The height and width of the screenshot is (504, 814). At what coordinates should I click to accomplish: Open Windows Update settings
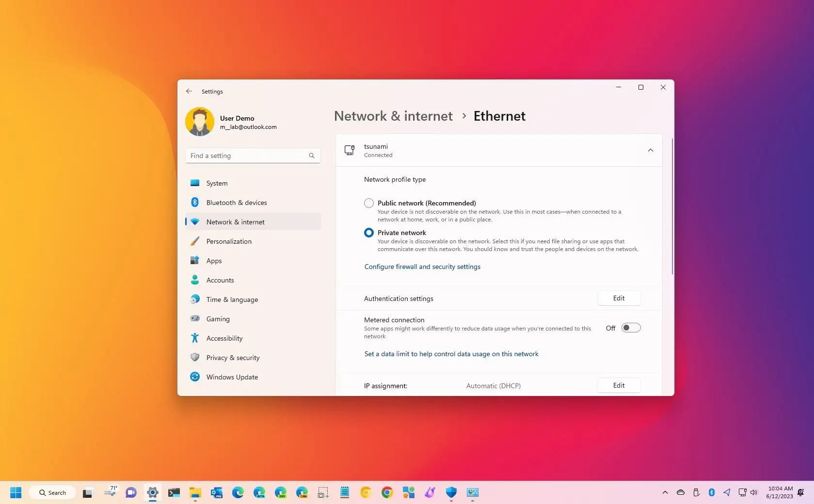coord(231,377)
